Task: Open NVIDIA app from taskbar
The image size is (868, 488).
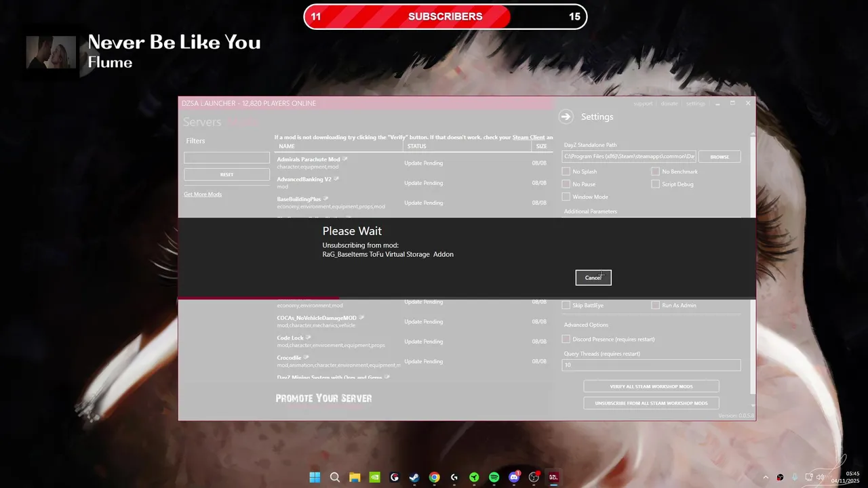Action: 374,477
